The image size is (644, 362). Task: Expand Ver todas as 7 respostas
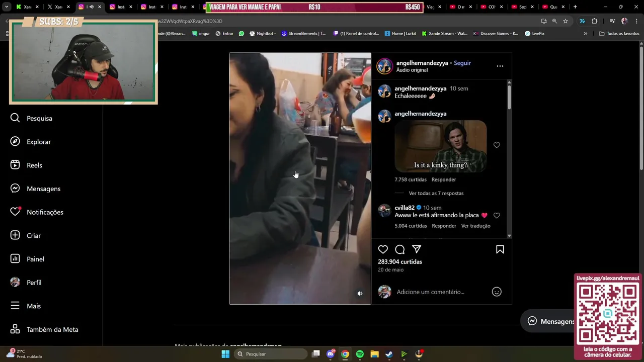pyautogui.click(x=436, y=193)
